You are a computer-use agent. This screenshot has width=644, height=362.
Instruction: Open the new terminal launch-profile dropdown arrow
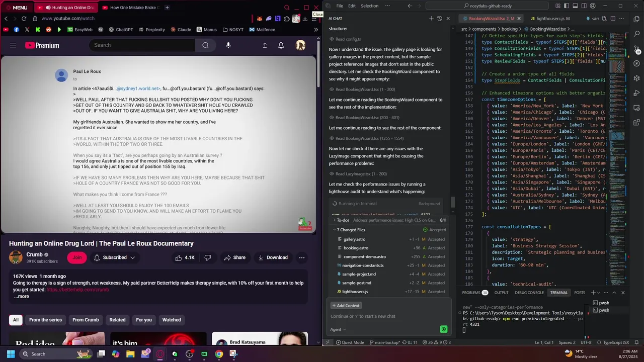[x=599, y=293]
